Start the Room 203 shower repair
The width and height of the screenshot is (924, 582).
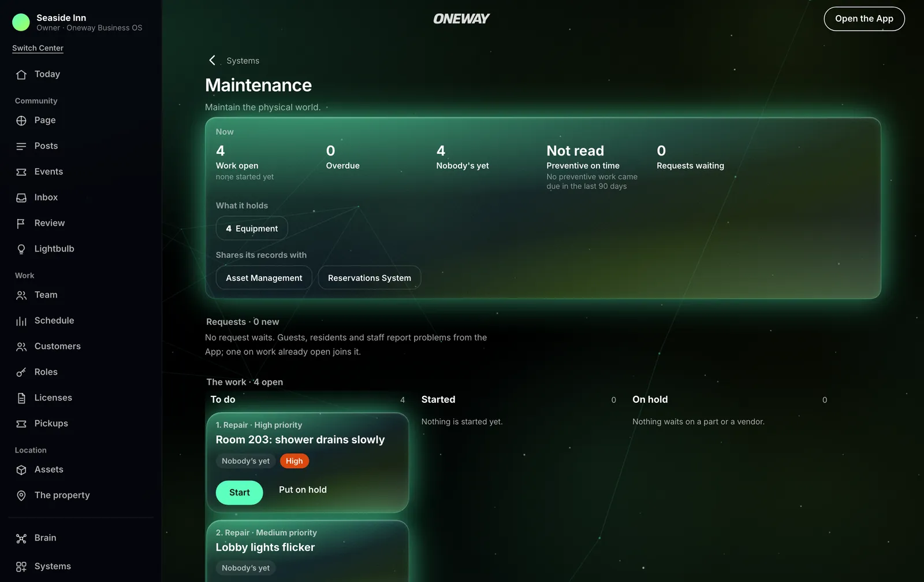click(240, 492)
